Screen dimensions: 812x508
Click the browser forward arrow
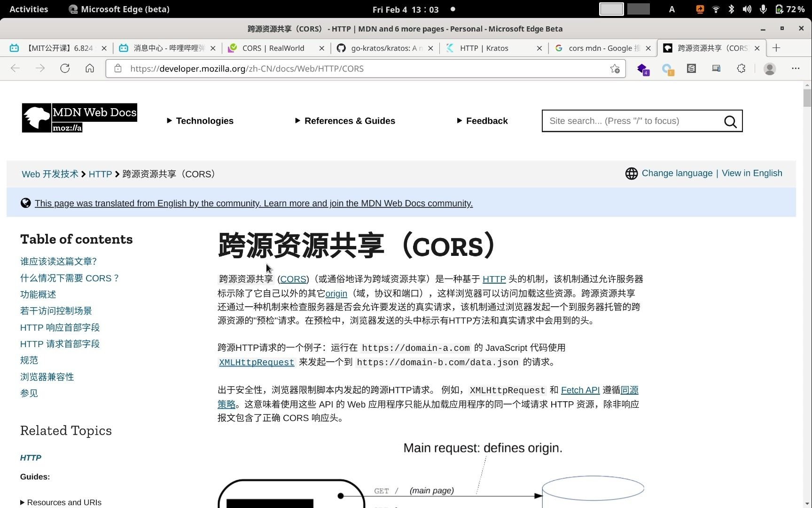(40, 69)
